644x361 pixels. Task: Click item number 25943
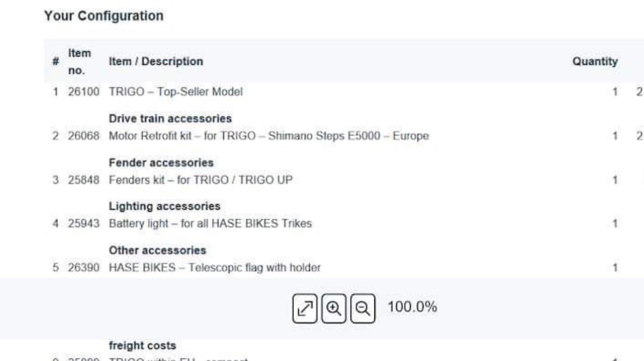(x=83, y=224)
